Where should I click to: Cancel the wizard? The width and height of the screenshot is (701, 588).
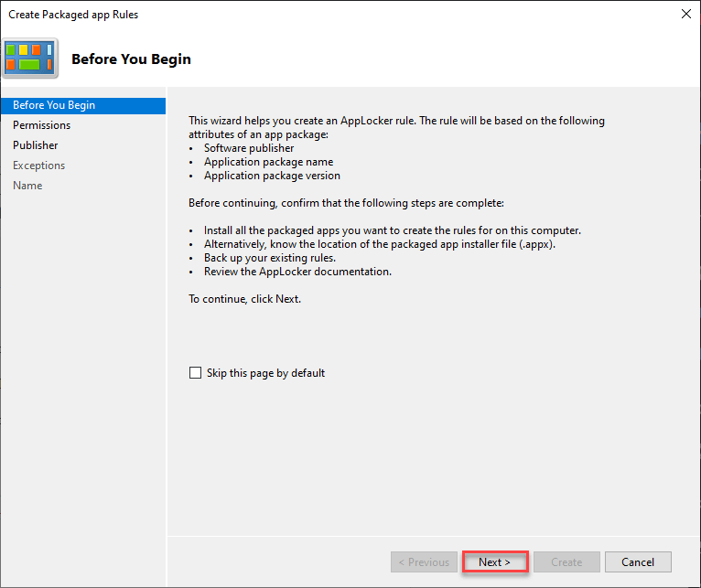638,561
